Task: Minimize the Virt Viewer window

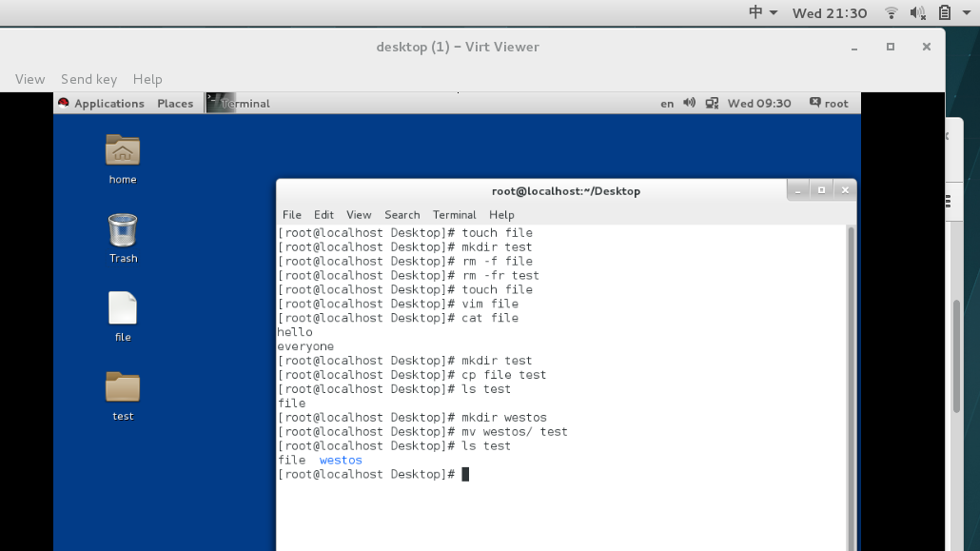Action: (854, 48)
